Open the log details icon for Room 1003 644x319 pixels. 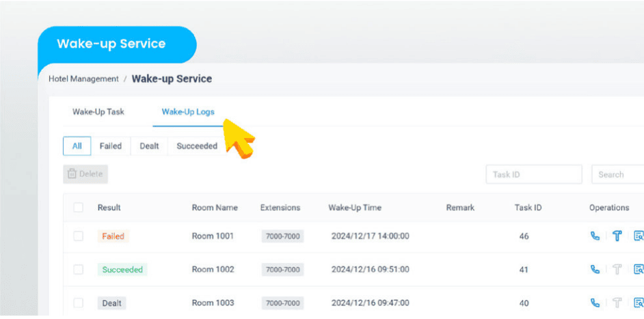tap(639, 303)
